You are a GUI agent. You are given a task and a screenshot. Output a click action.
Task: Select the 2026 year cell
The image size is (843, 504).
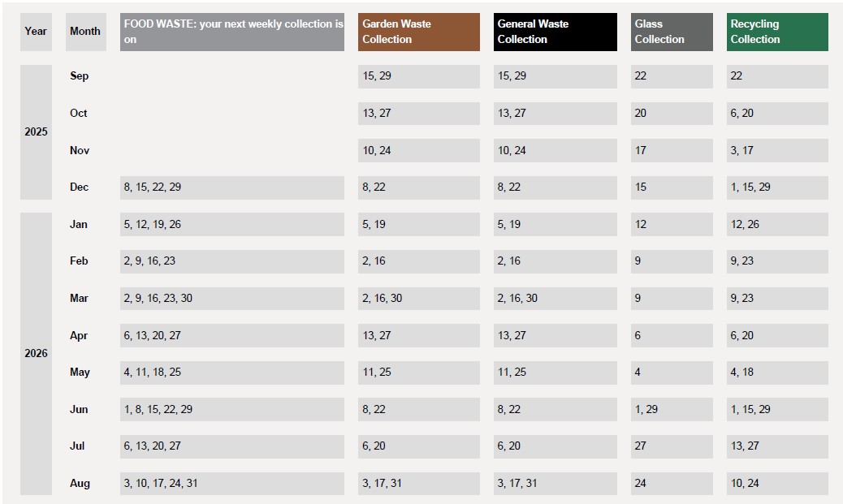point(36,354)
